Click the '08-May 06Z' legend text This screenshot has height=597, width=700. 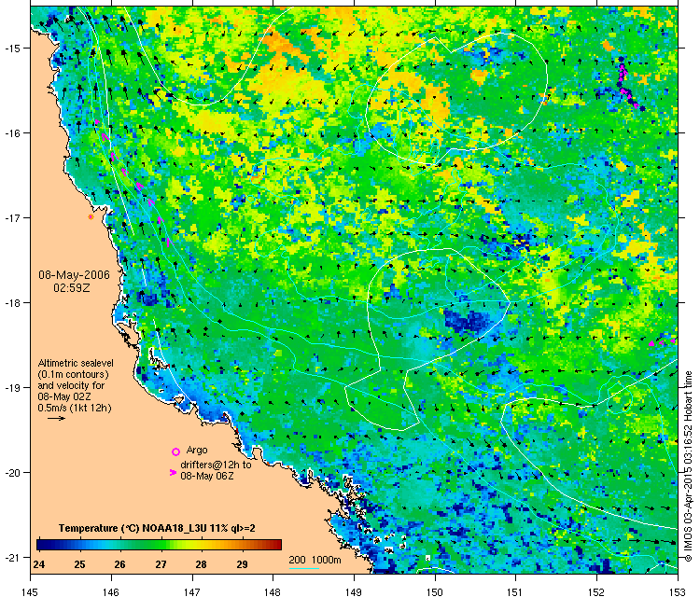click(207, 476)
